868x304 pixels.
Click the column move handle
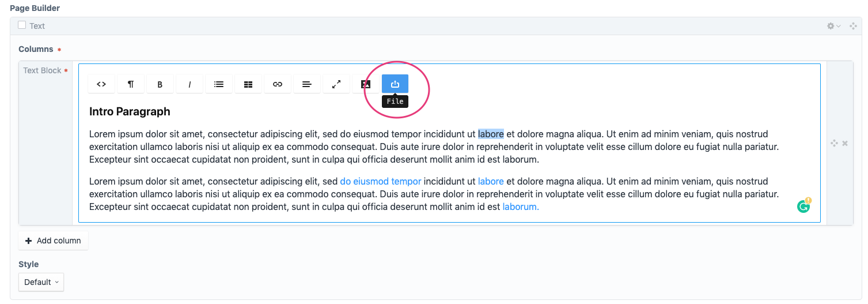(834, 143)
